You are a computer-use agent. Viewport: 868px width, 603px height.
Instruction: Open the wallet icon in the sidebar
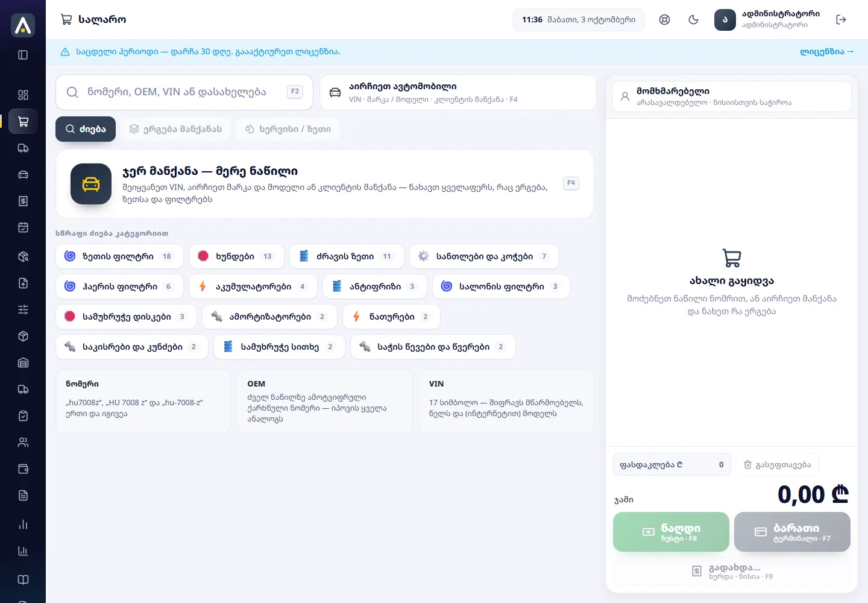pyautogui.click(x=23, y=469)
